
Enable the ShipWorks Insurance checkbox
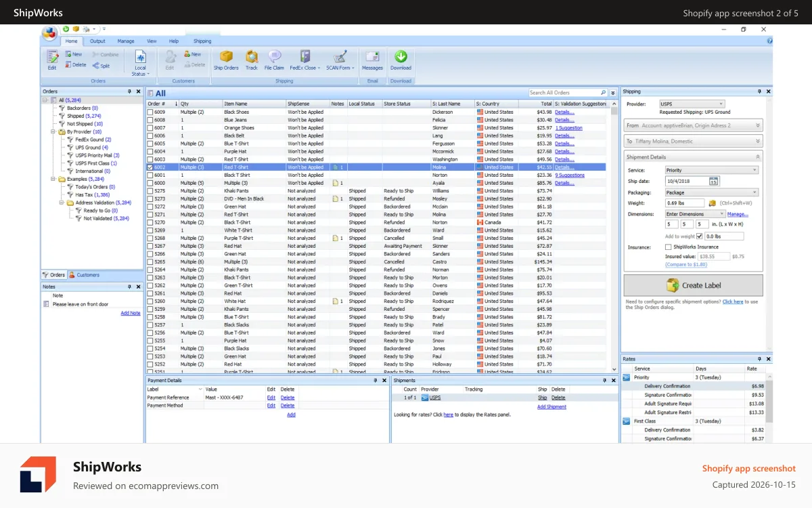(668, 248)
